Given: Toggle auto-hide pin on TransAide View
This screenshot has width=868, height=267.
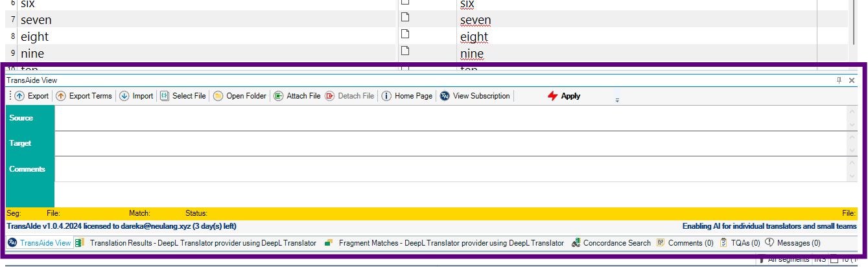Looking at the screenshot, I should [839, 80].
